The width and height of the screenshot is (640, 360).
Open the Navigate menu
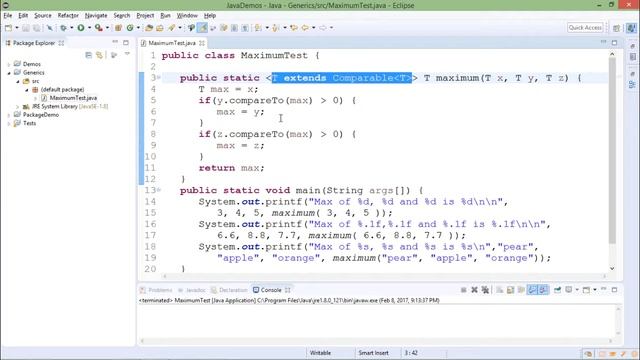coord(96,16)
